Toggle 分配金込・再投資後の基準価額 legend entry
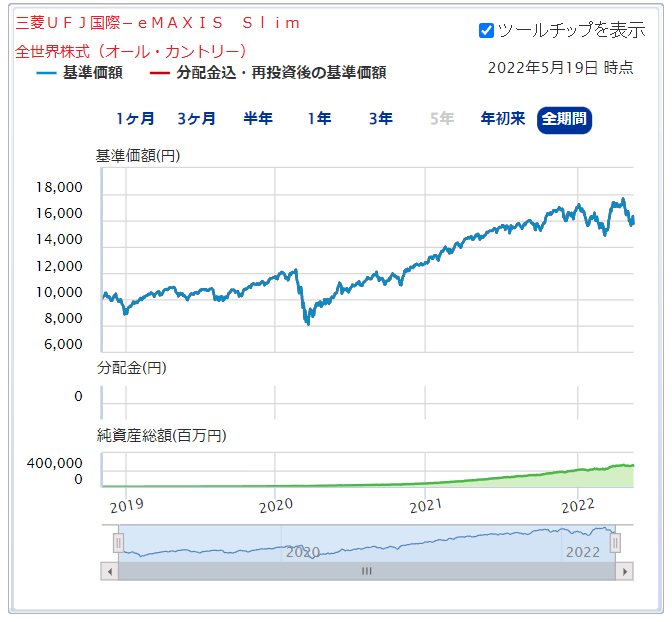672x622 pixels. 268,73
